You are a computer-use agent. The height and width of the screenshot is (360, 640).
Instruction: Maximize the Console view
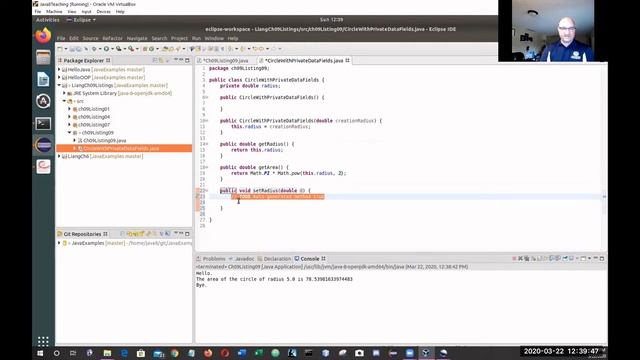click(602, 258)
